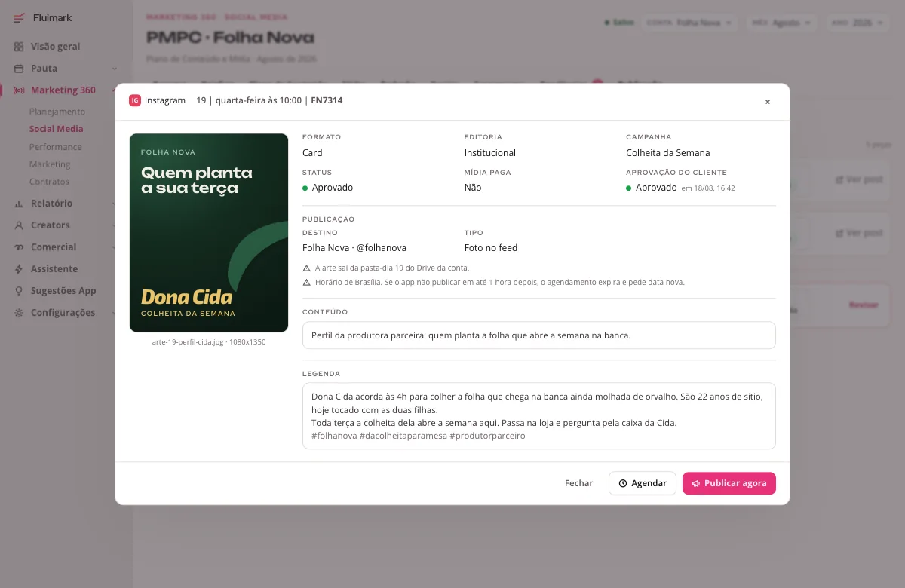Click the clock icon inside Agendar
905x588 pixels.
(623, 483)
